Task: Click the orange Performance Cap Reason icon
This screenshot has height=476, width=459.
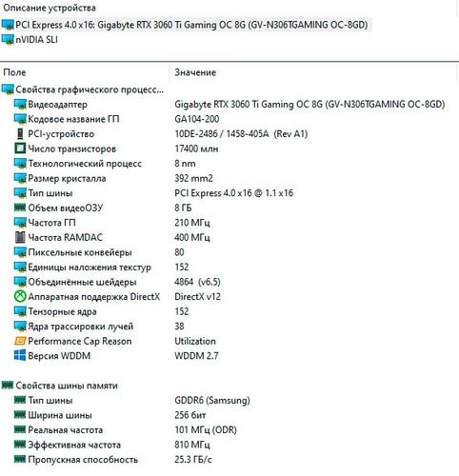Action: click(x=20, y=341)
